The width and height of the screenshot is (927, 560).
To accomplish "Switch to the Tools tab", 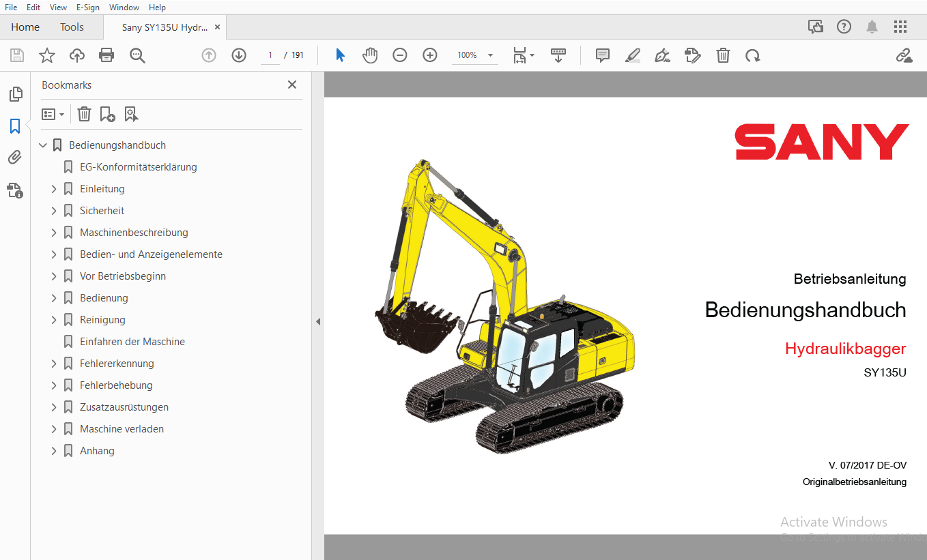I will click(72, 27).
